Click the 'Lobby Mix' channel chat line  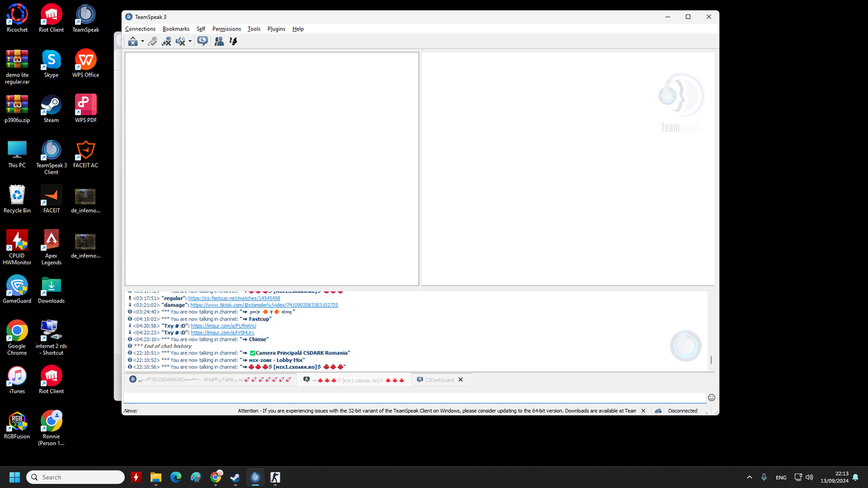coord(216,360)
